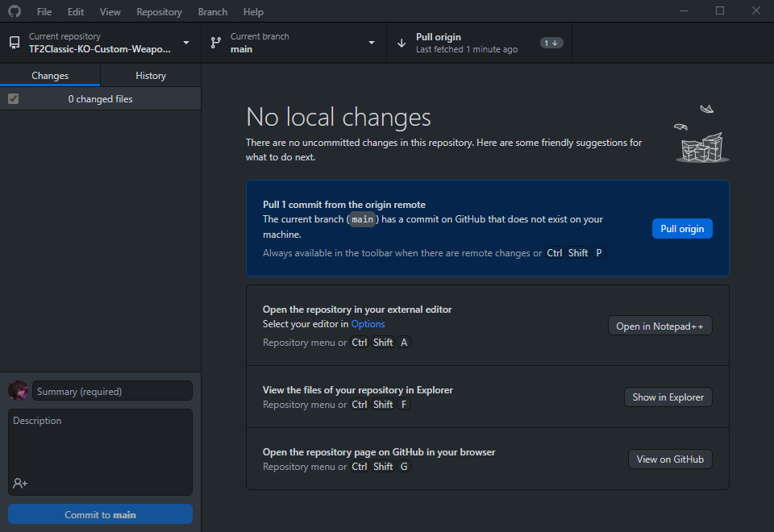Open the Edit menu
Viewport: 774px width, 532px height.
tap(76, 11)
